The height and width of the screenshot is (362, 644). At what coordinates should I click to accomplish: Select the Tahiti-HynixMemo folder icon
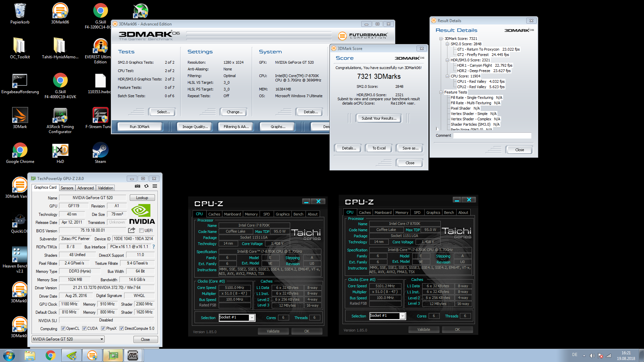60,48
